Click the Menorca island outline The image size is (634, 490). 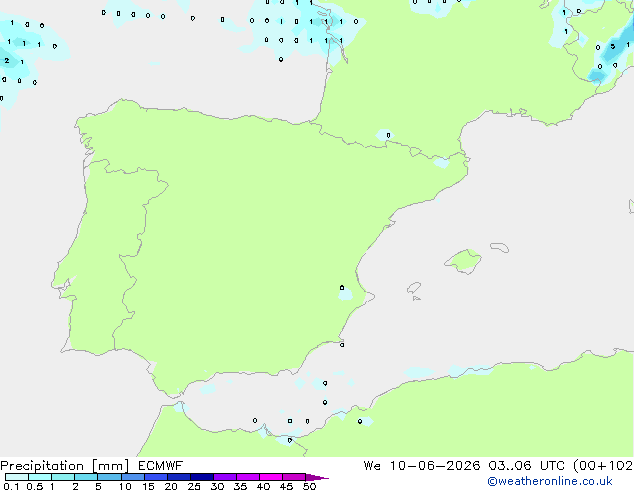[500, 247]
